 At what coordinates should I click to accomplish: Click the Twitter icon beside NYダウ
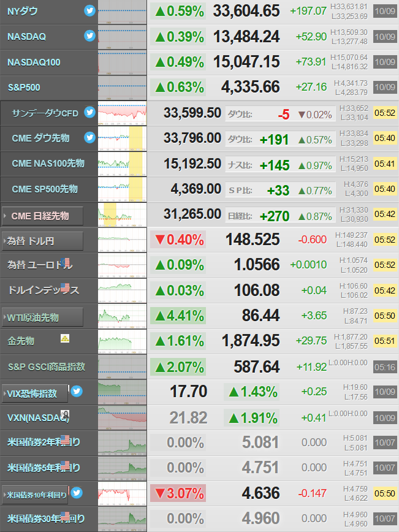coord(89,11)
